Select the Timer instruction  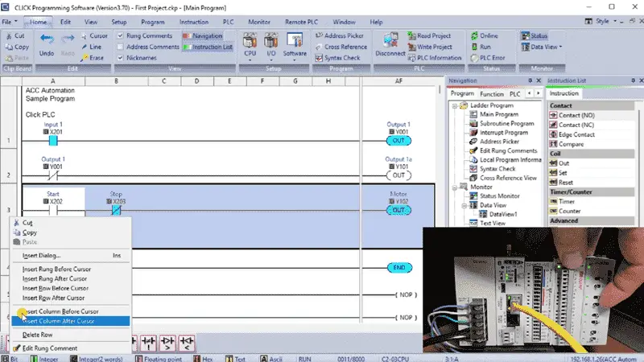tap(562, 202)
